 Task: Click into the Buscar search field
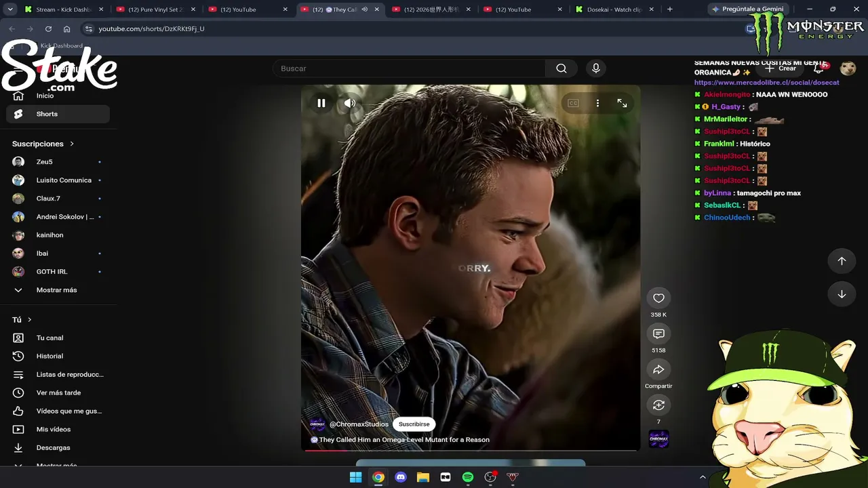pos(410,68)
